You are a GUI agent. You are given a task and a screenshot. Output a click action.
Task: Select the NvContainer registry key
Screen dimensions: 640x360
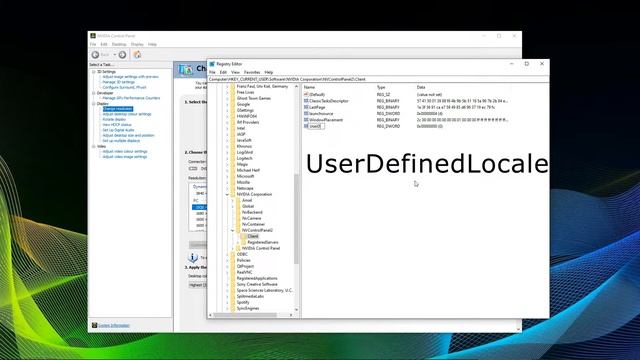pyautogui.click(x=253, y=224)
